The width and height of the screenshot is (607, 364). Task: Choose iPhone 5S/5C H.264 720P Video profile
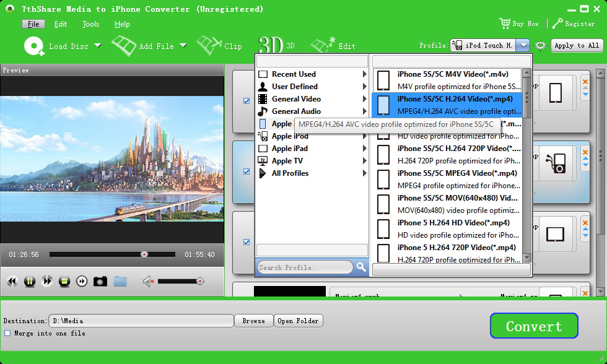(447, 154)
